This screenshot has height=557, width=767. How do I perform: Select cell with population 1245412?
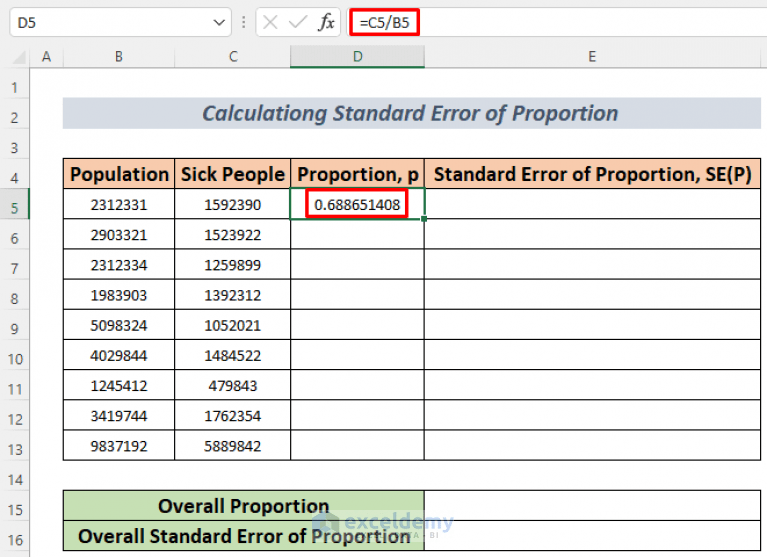(x=119, y=385)
